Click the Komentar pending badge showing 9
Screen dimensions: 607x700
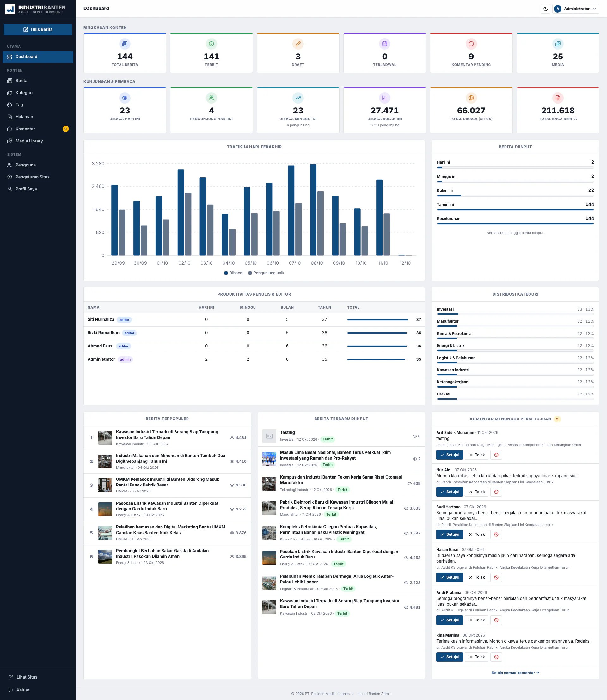[66, 129]
